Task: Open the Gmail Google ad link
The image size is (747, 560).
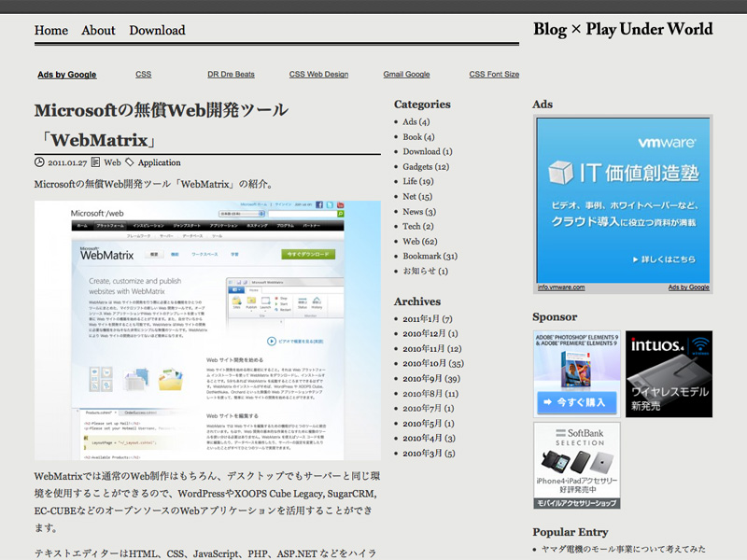Action: click(406, 75)
